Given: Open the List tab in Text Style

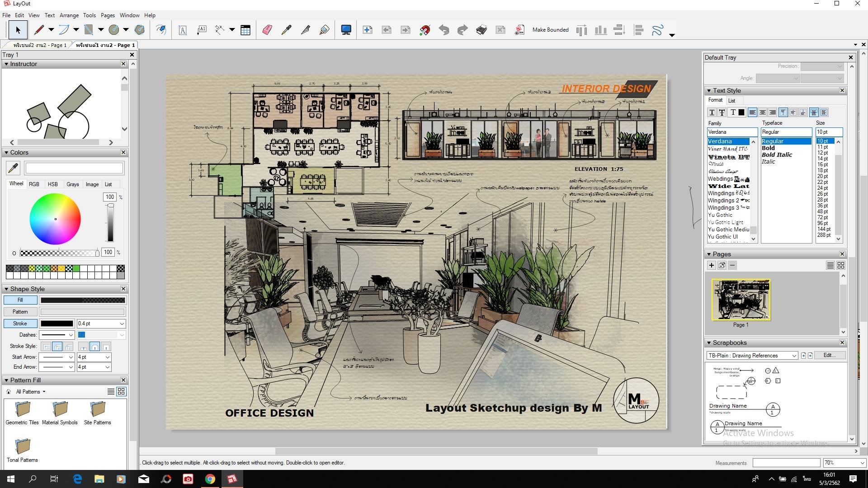Looking at the screenshot, I should pyautogui.click(x=731, y=101).
